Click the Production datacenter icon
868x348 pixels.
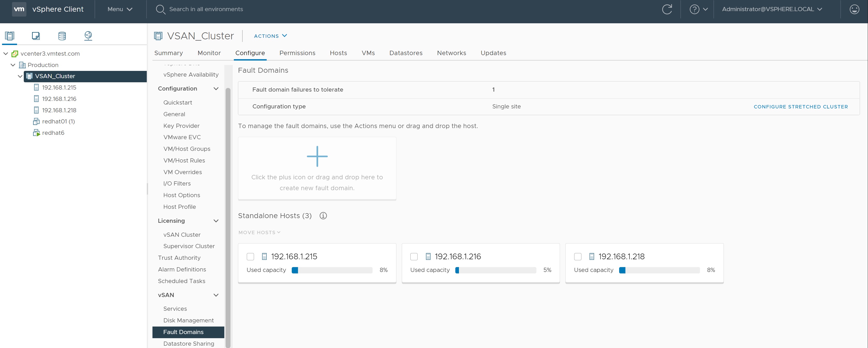[22, 65]
